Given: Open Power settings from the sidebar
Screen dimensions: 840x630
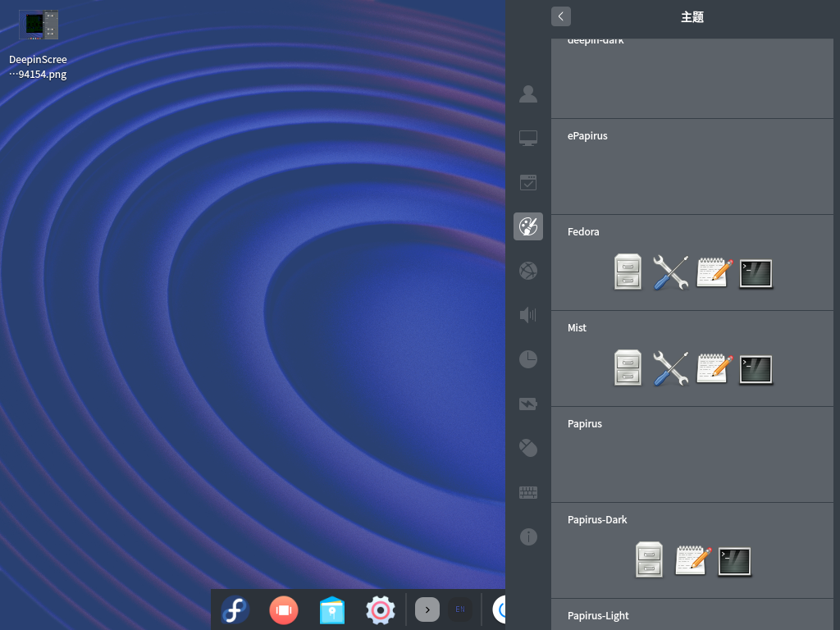Looking at the screenshot, I should coord(528,404).
